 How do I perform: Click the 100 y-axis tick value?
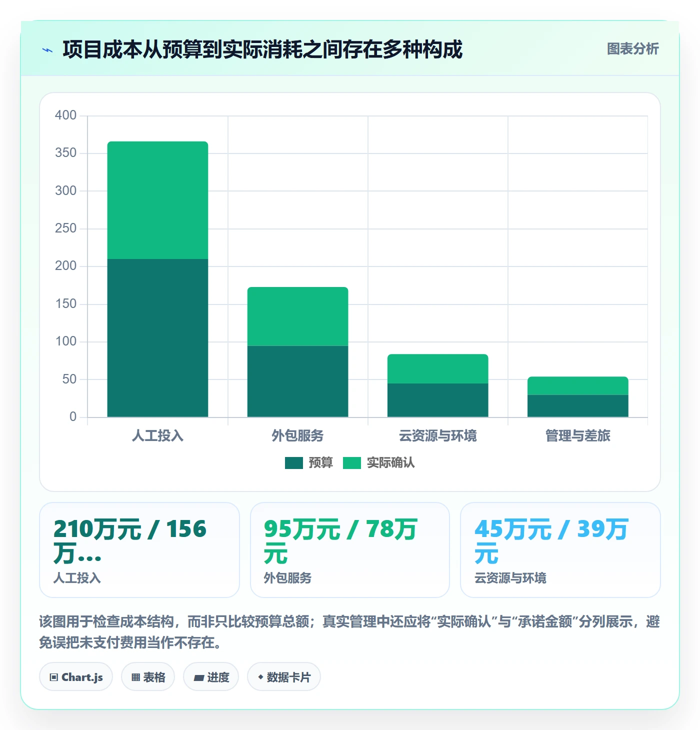(x=66, y=341)
